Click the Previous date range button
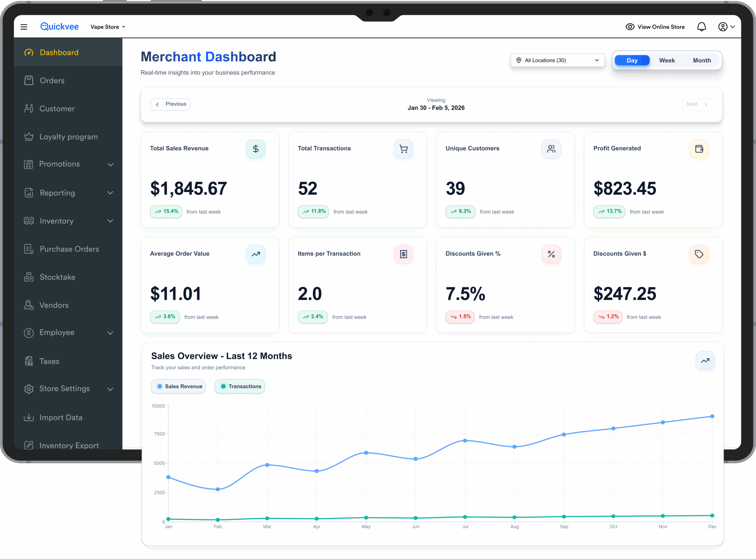 point(170,104)
